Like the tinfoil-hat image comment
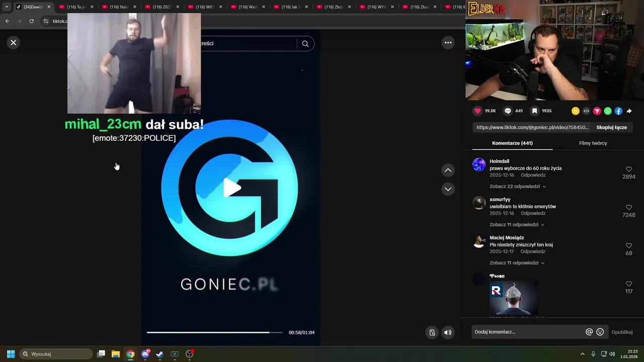The height and width of the screenshot is (362, 644). (628, 284)
